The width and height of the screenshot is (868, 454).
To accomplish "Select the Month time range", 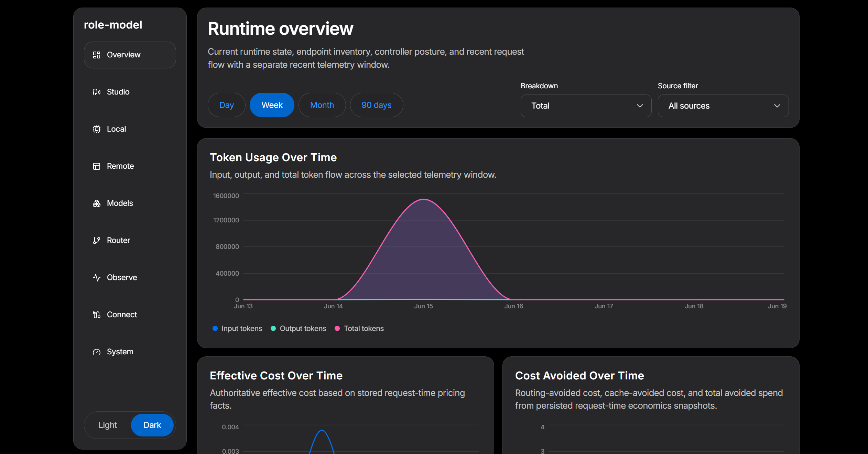I will [322, 105].
